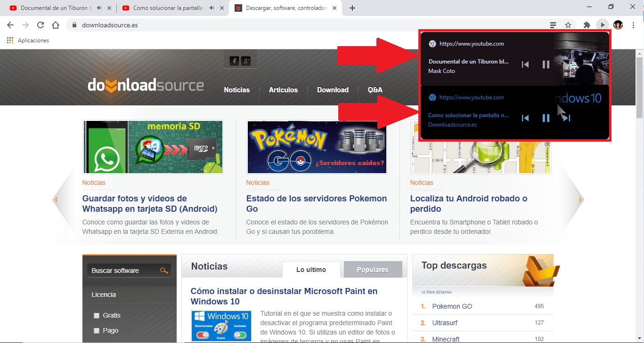Reload the downloadsource.es page

pos(41,25)
